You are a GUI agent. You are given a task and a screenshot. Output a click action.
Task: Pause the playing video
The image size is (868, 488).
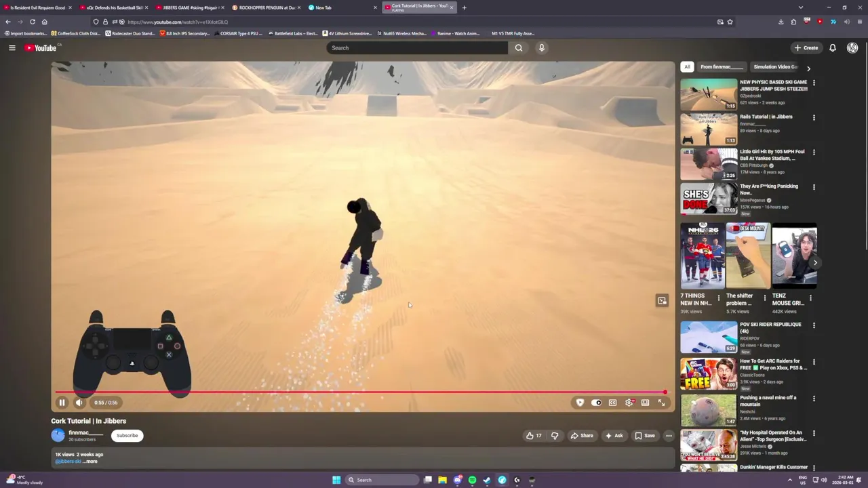62,403
